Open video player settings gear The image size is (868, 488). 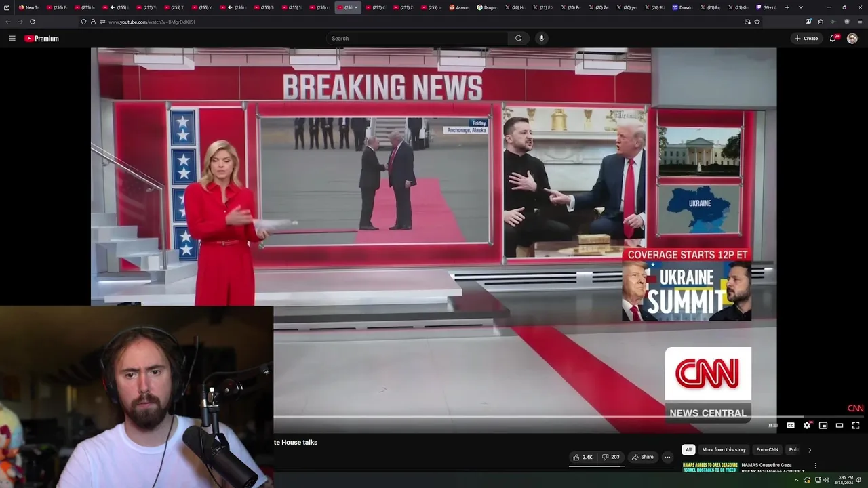tap(807, 426)
